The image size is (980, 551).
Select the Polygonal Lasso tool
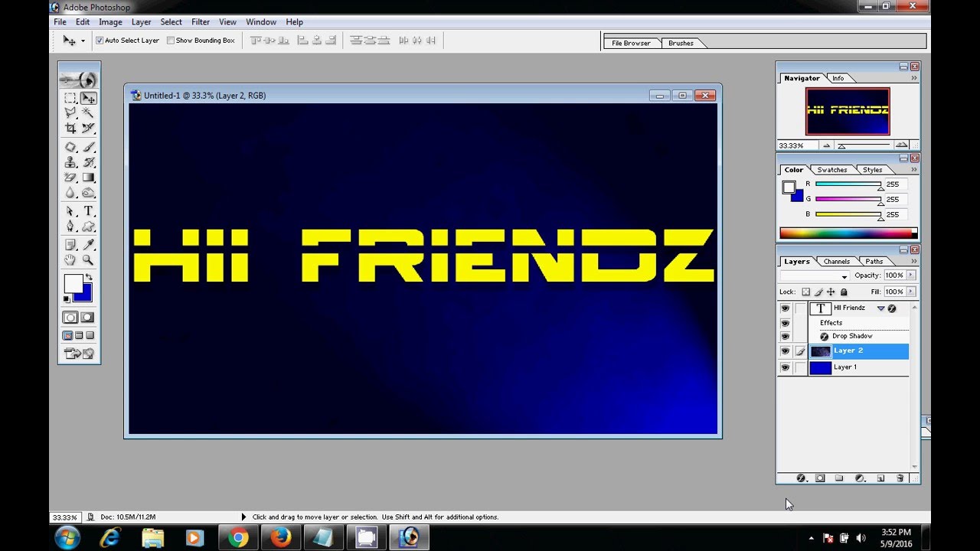(x=70, y=112)
